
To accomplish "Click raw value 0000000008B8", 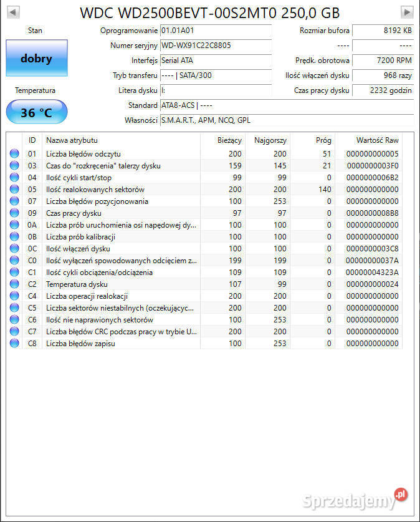I will click(373, 213).
